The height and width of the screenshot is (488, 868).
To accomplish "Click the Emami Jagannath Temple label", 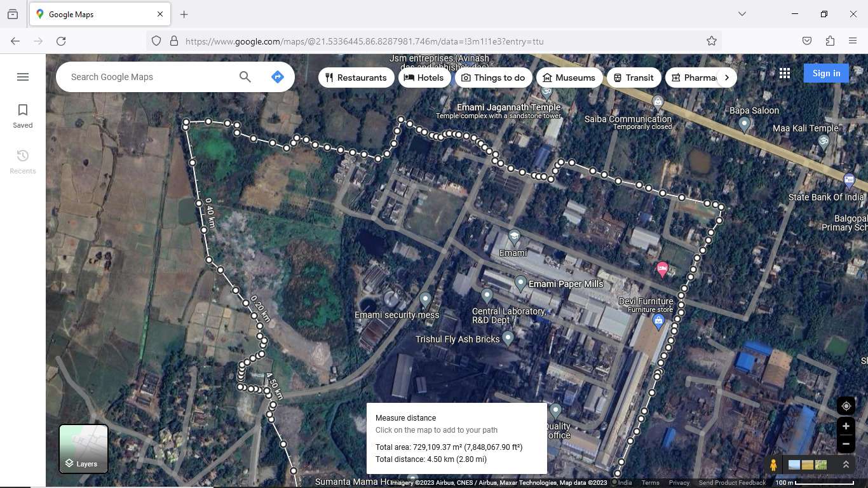I will (x=508, y=107).
